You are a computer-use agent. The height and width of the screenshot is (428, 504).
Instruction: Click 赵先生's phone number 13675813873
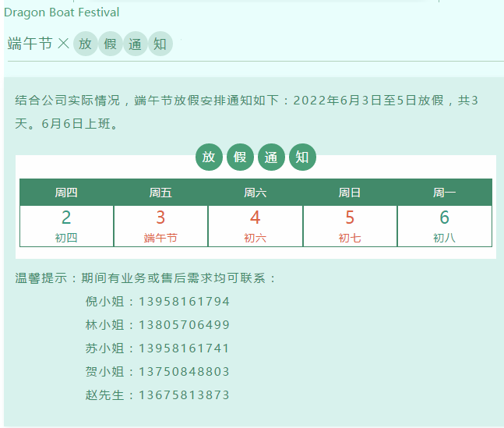pyautogui.click(x=184, y=395)
